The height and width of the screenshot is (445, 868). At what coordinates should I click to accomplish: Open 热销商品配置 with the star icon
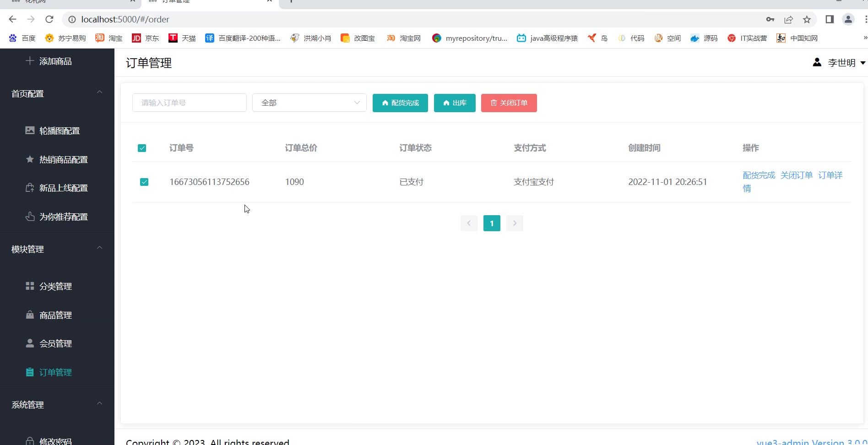57,159
